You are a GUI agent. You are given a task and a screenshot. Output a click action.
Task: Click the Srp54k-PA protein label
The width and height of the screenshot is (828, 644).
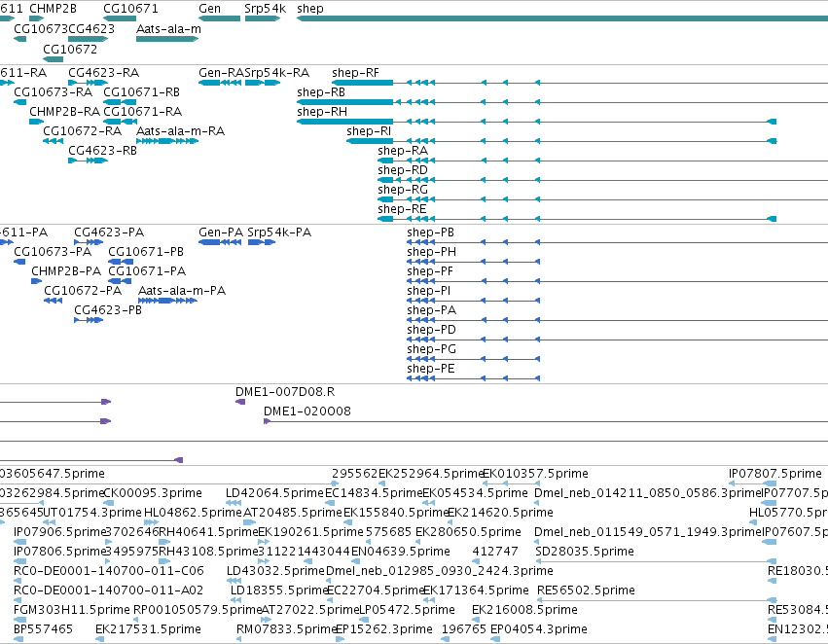click(x=279, y=233)
